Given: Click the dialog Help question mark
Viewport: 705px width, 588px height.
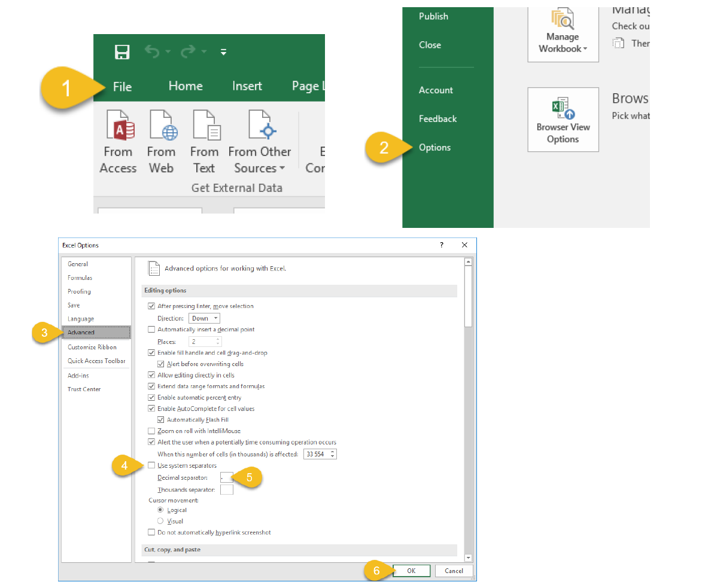Looking at the screenshot, I should click(442, 245).
